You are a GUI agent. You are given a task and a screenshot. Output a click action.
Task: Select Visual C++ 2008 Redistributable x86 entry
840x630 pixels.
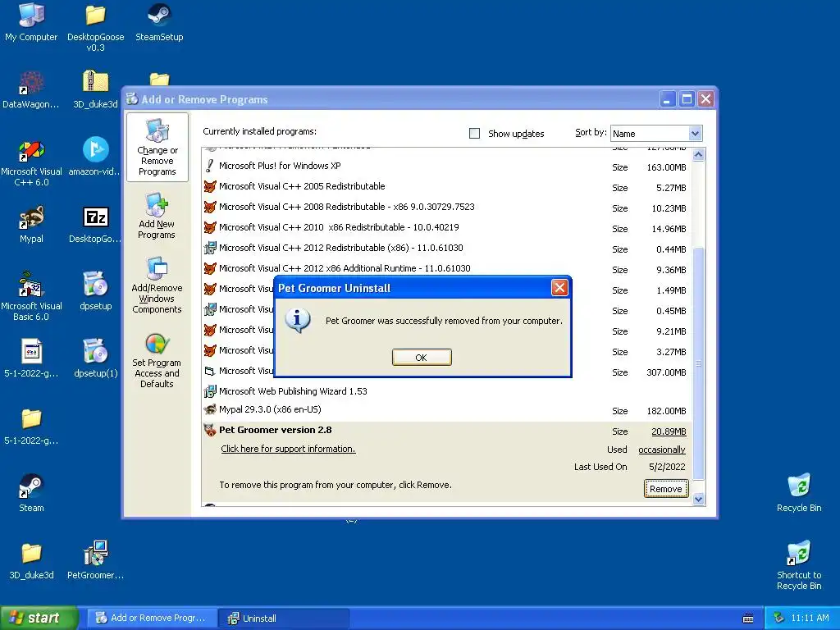pos(447,208)
